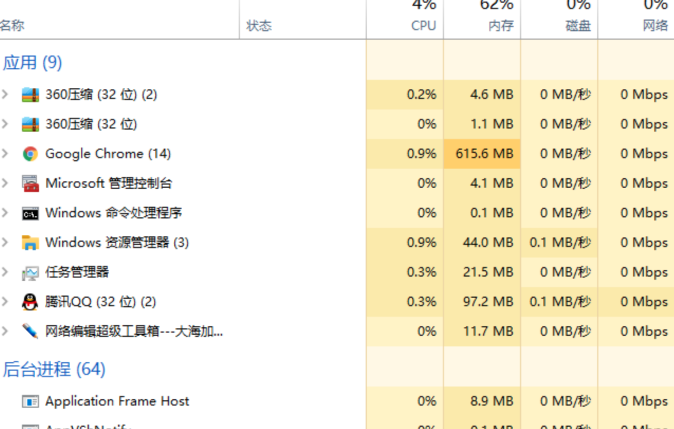Click the 0.1 MB memory cell of Windows 命令处理程序
The image size is (674, 429).
[482, 213]
